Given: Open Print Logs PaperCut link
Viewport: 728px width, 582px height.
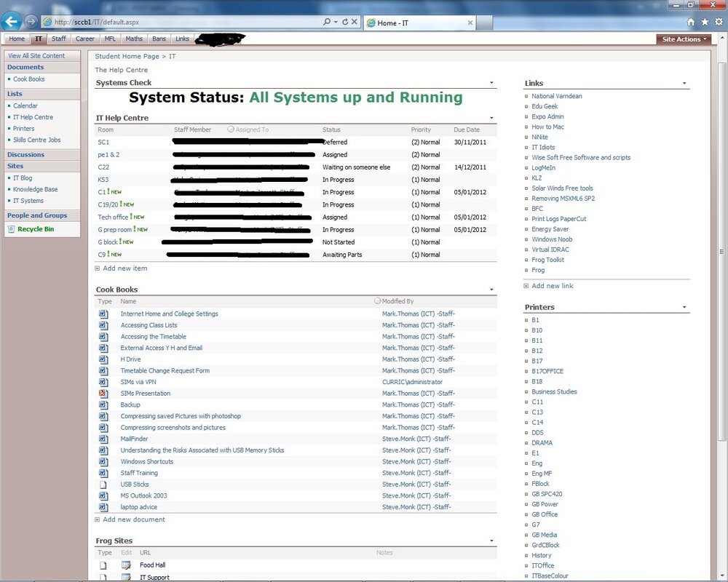Looking at the screenshot, I should tap(559, 218).
